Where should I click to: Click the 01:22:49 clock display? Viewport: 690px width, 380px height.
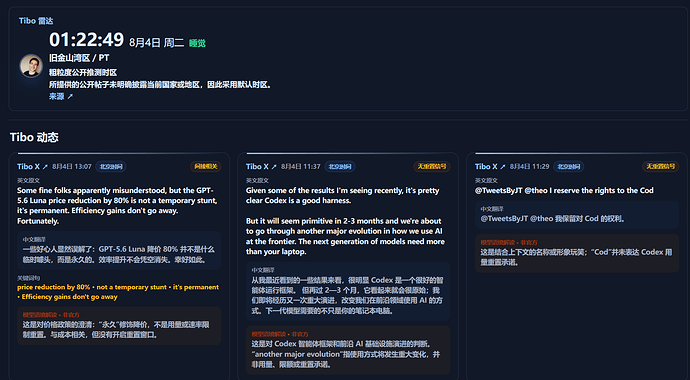(x=86, y=40)
